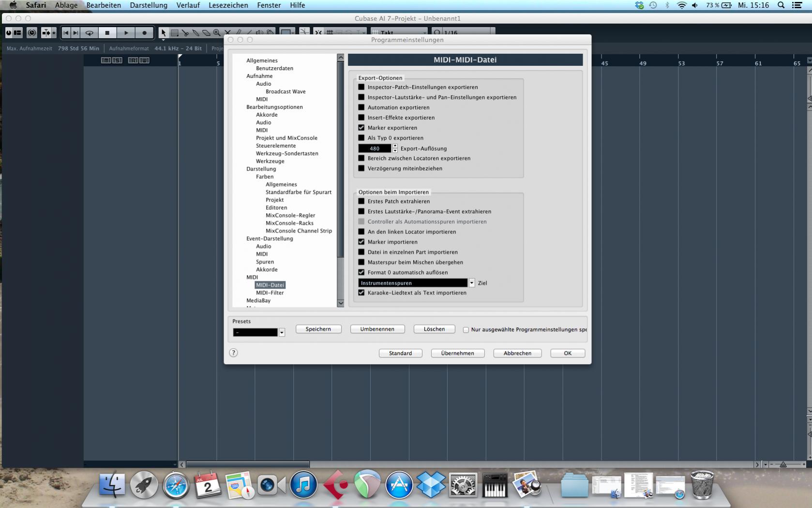
Task: Click the Mute state [m] button
Action: click(x=106, y=60)
